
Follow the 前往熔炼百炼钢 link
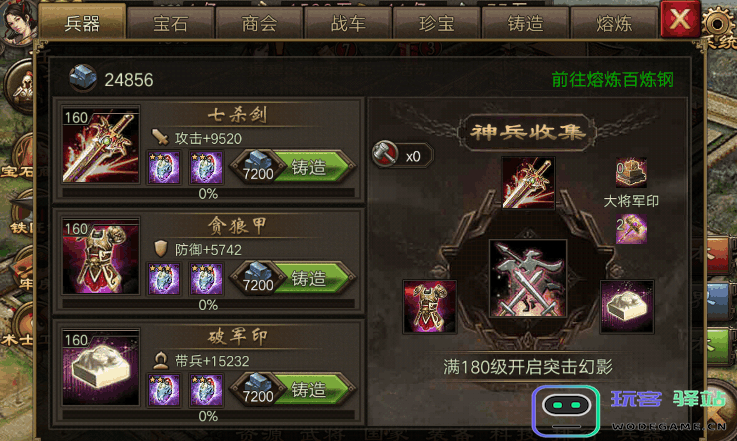612,79
